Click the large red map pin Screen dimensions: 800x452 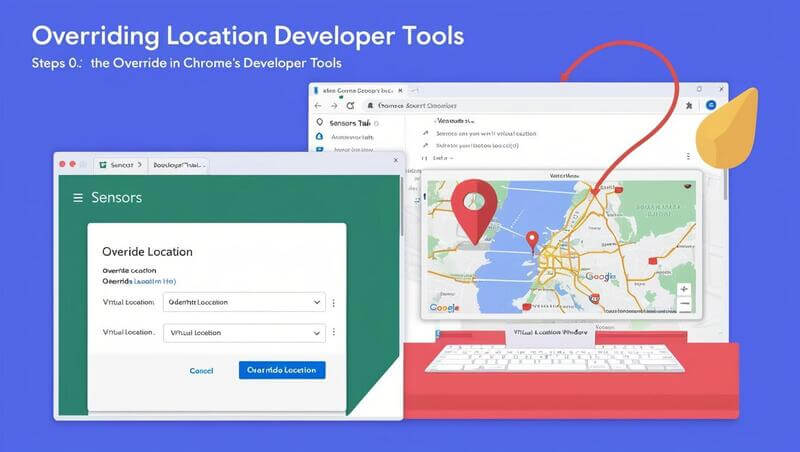click(x=474, y=211)
